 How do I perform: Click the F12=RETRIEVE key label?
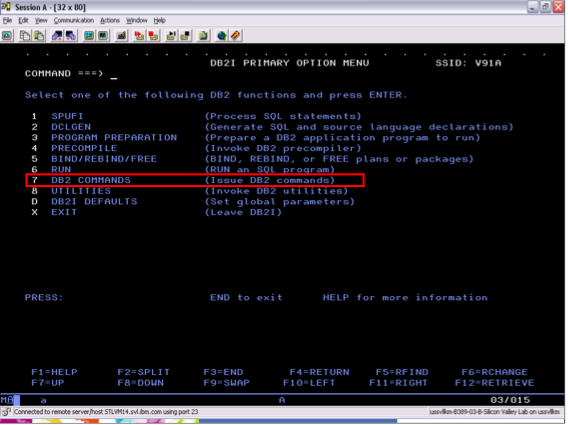point(494,383)
